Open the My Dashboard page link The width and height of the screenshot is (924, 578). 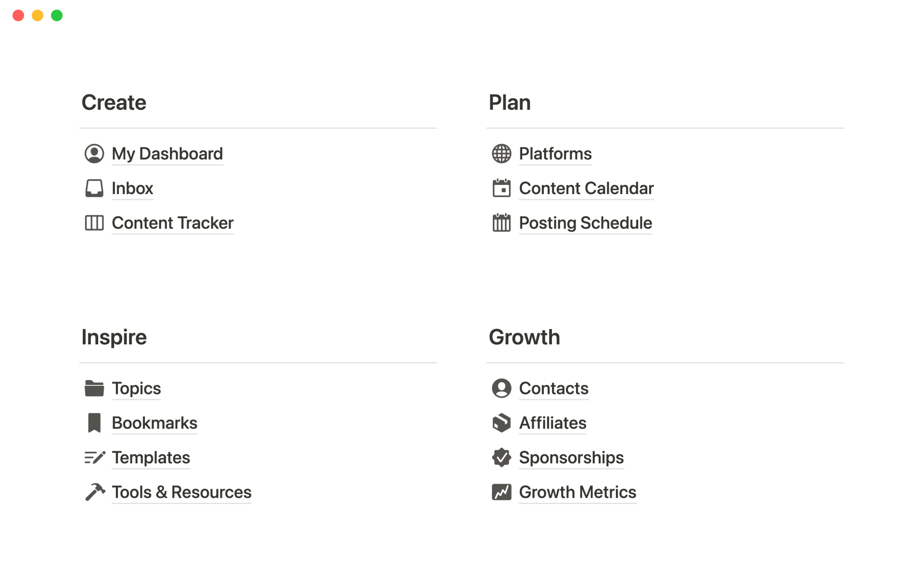(167, 154)
